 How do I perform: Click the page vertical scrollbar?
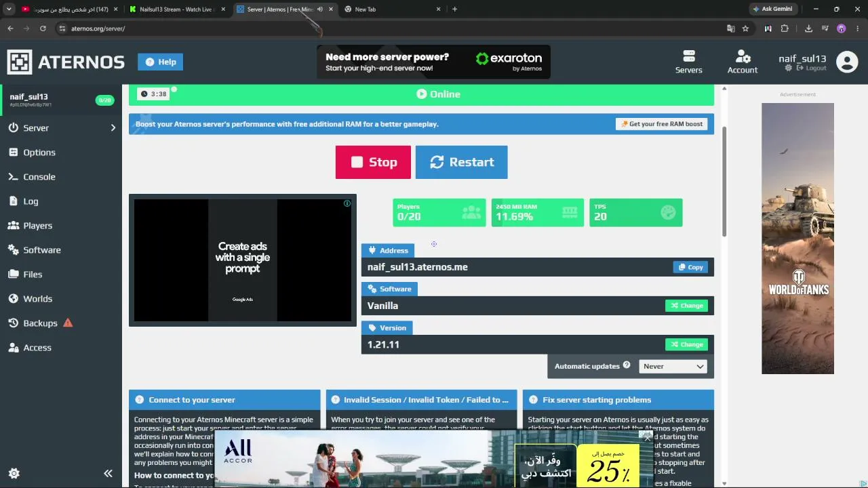click(724, 182)
